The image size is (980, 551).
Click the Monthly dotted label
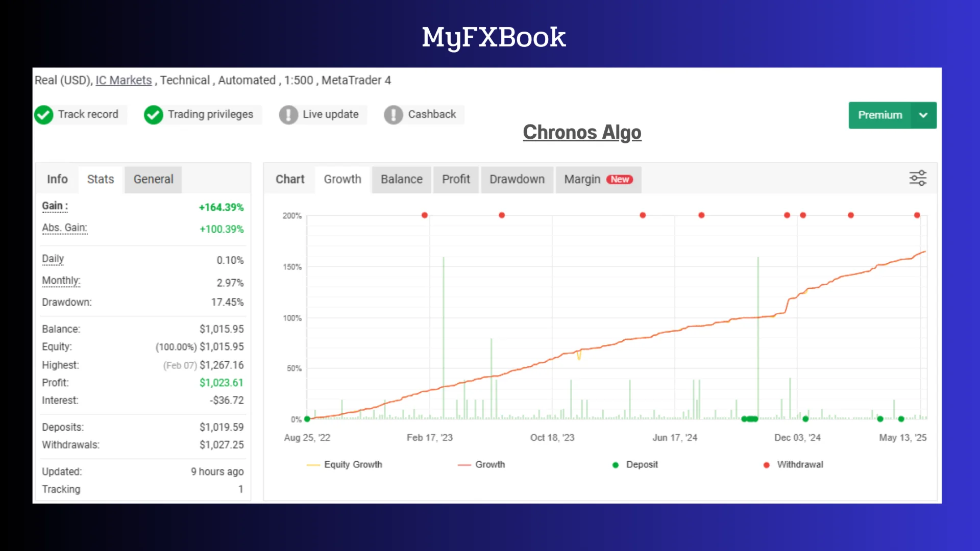61,281
